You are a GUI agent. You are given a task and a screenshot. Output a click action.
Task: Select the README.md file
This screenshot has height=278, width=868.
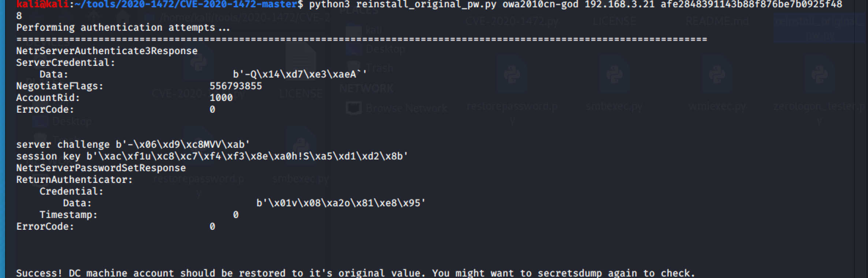coord(717,22)
